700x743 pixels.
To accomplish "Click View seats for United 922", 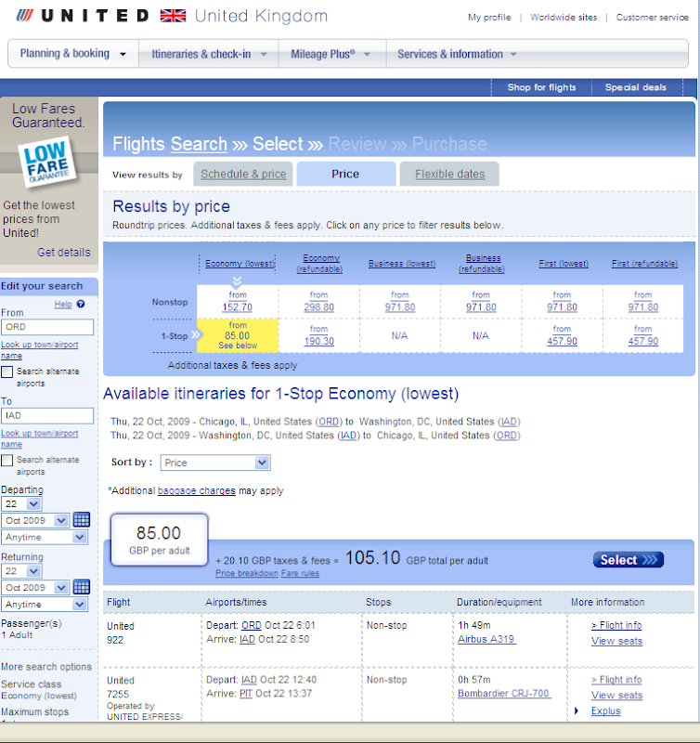I will point(617,641).
